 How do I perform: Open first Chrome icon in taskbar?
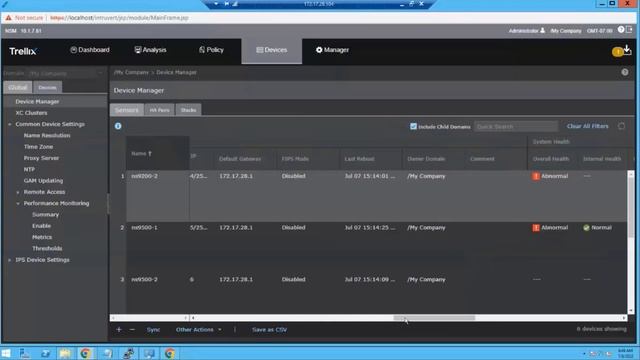pos(85,353)
